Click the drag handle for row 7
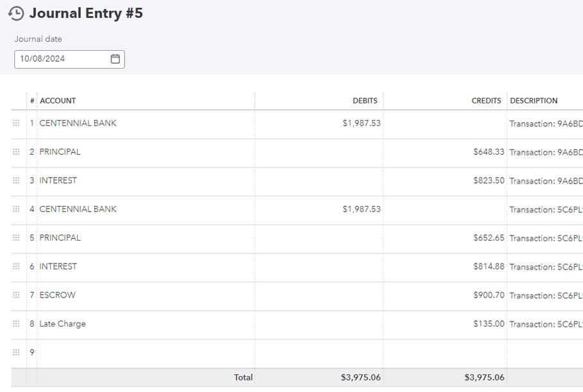 [x=17, y=295]
